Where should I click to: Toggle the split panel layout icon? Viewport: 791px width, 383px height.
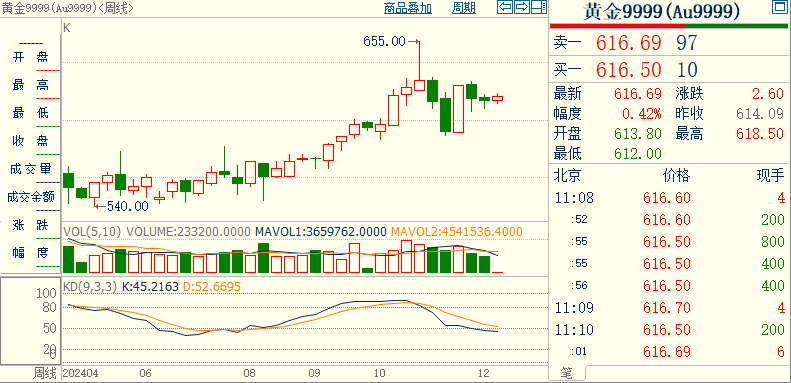(539, 7)
